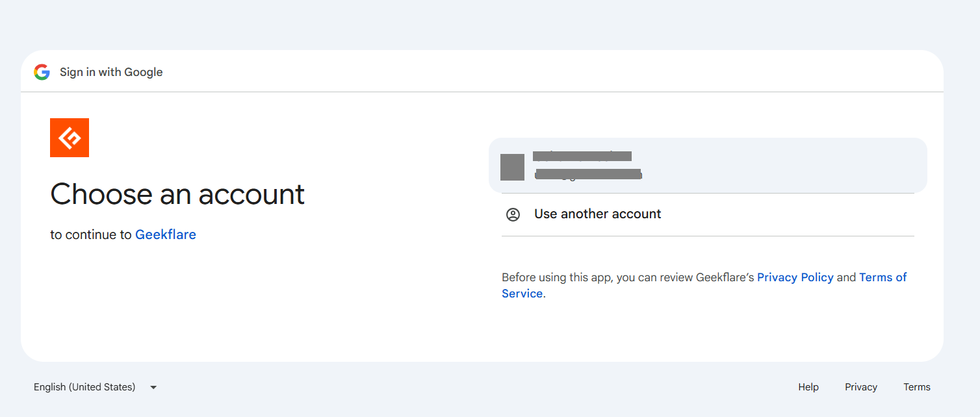Choose Use another account
The image size is (980, 417).
click(708, 214)
